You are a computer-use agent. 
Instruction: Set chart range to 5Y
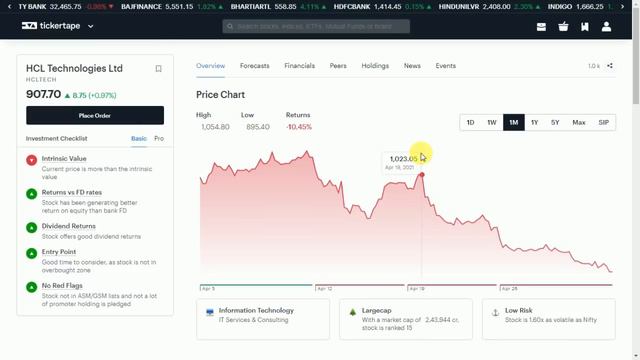point(555,122)
